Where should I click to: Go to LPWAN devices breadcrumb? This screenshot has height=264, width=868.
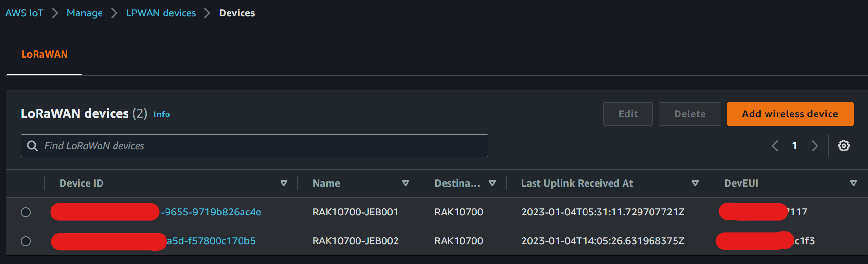161,13
